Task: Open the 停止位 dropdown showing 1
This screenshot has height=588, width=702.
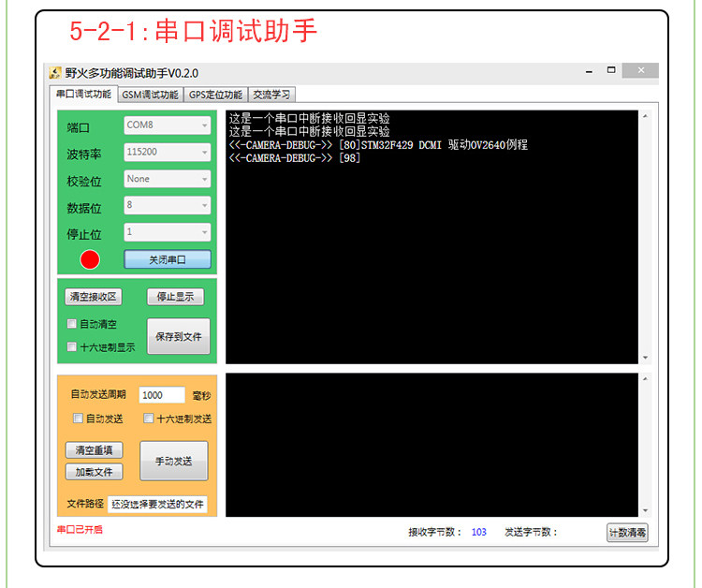Action: pyautogui.click(x=167, y=232)
